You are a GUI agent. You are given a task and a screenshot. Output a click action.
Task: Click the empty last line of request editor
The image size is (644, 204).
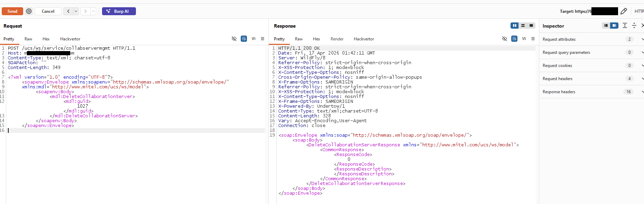pos(136,130)
